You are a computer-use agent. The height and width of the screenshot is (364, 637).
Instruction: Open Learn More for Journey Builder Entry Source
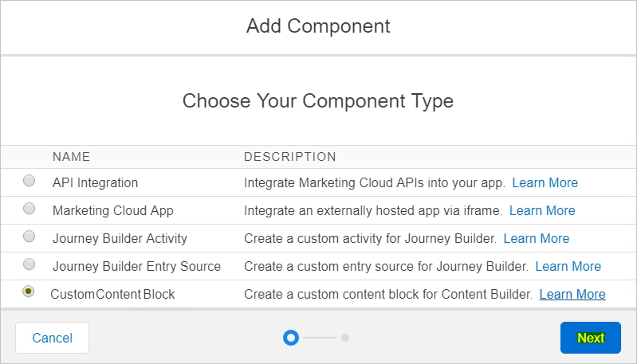568,266
